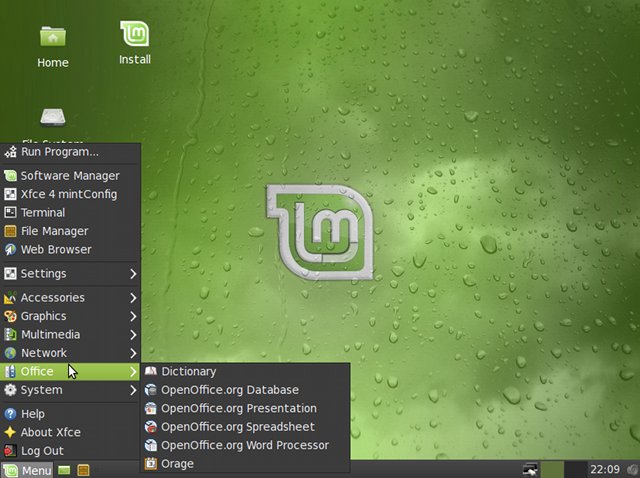Open the Home folder desktop icon
640x478 pixels.
[x=53, y=37]
